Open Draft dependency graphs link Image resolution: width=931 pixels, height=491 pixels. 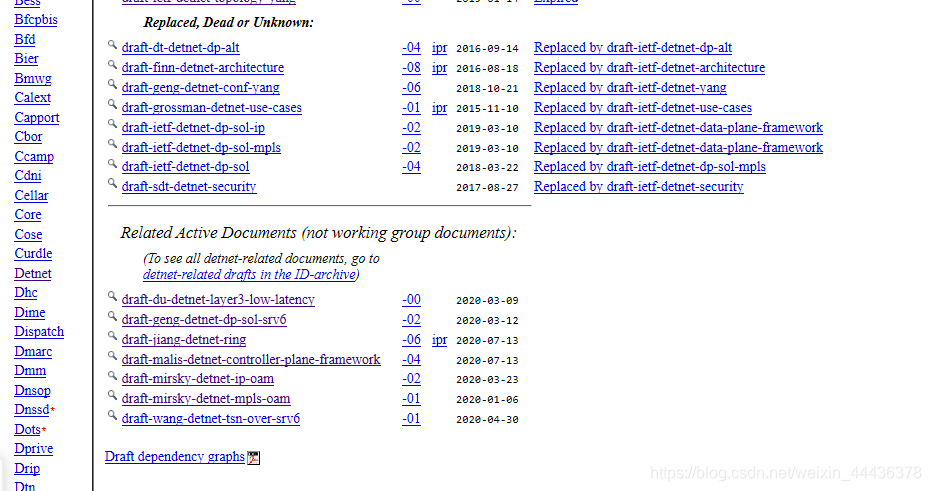tap(175, 457)
